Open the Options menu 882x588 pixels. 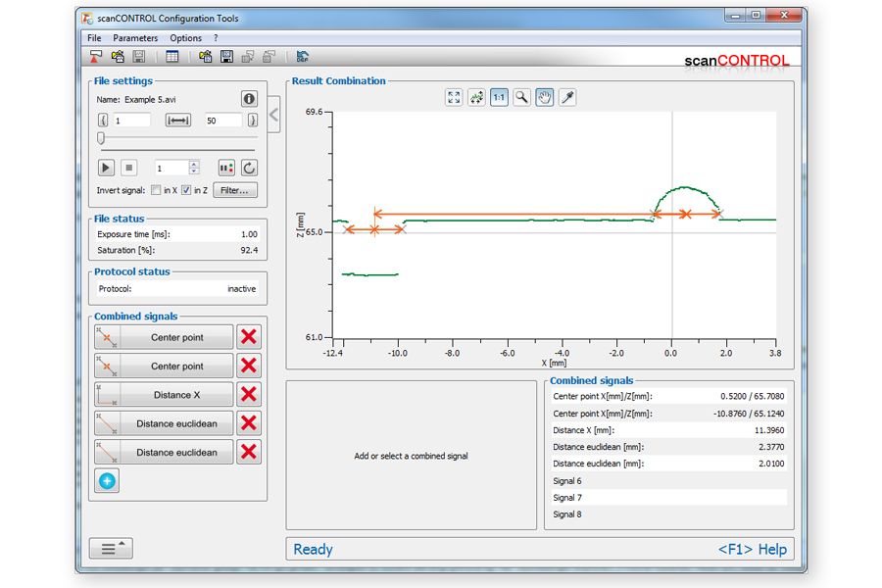pyautogui.click(x=186, y=38)
